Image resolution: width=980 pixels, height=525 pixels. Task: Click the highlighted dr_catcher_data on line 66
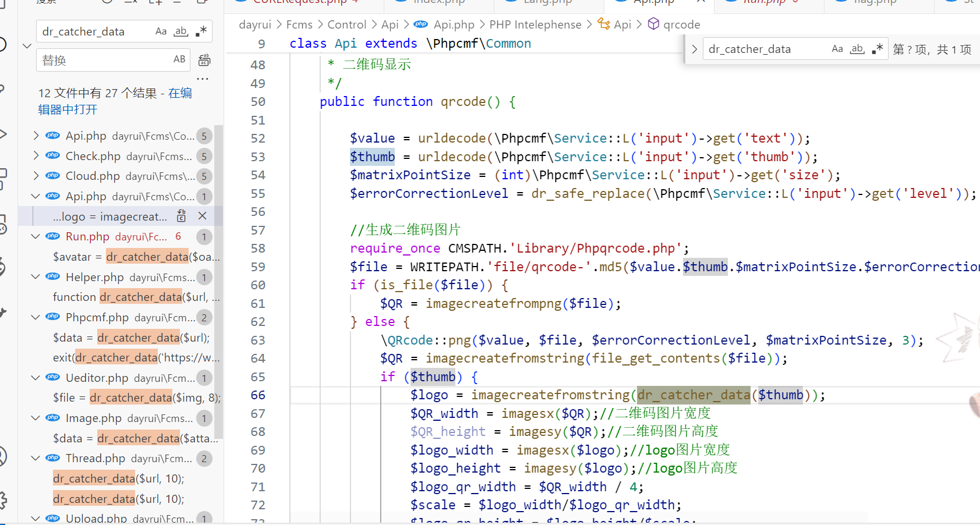(x=694, y=395)
